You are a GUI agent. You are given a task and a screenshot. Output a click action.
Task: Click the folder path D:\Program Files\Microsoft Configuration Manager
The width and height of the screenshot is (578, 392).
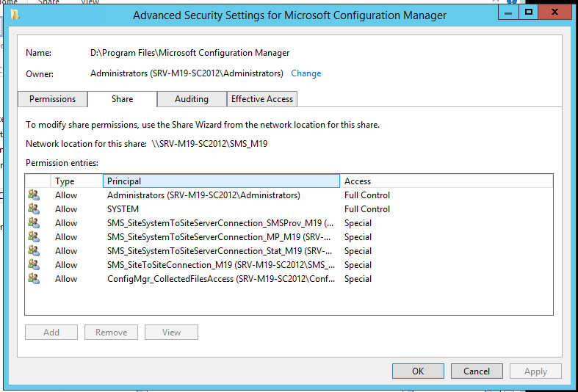tap(189, 53)
